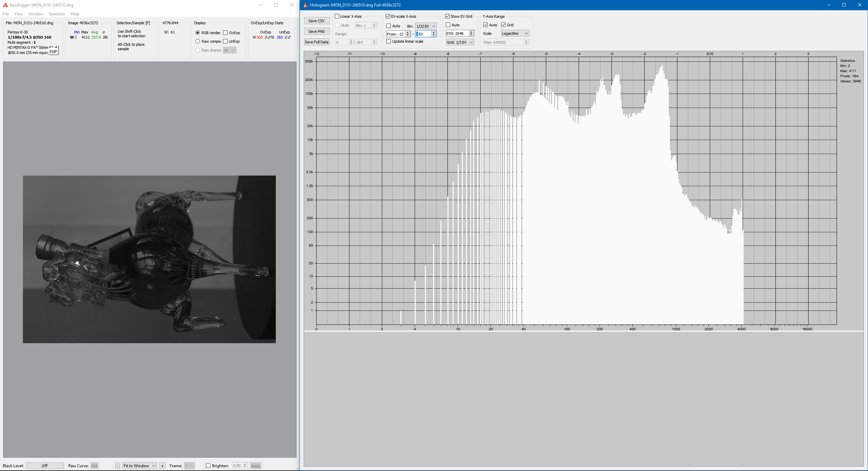Click the UnExp value 260 in stats
Image resolution: width=868 pixels, height=471 pixels.
click(280, 38)
